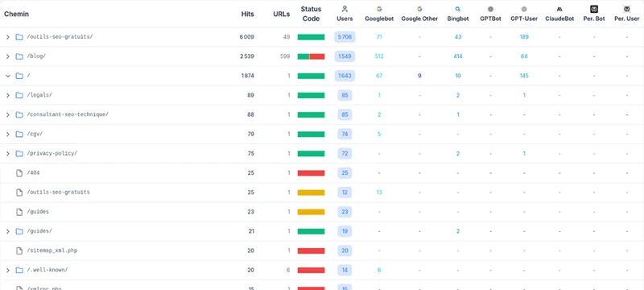Collapse the root / folder row

click(x=7, y=76)
